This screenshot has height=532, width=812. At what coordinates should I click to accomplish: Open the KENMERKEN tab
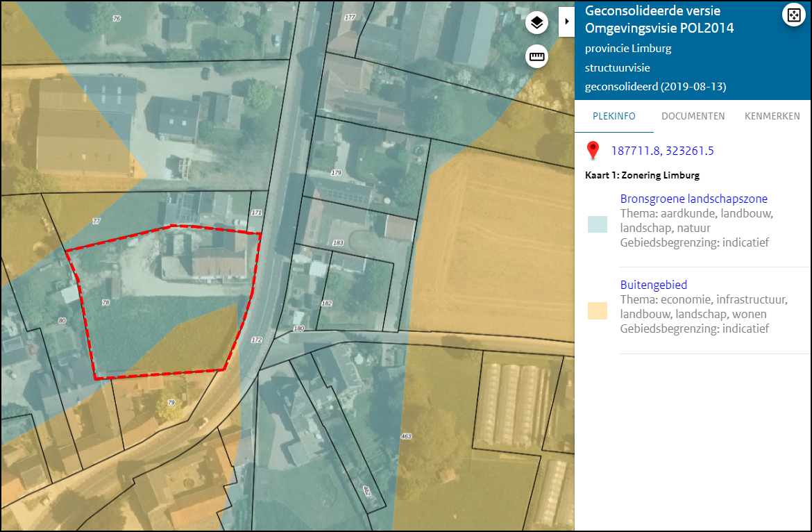pyautogui.click(x=772, y=116)
